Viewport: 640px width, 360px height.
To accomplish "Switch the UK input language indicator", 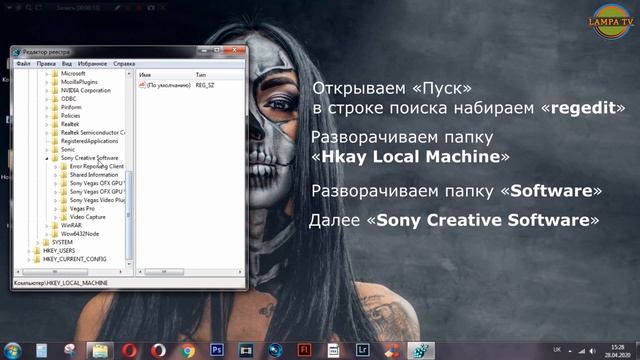I will tap(557, 350).
